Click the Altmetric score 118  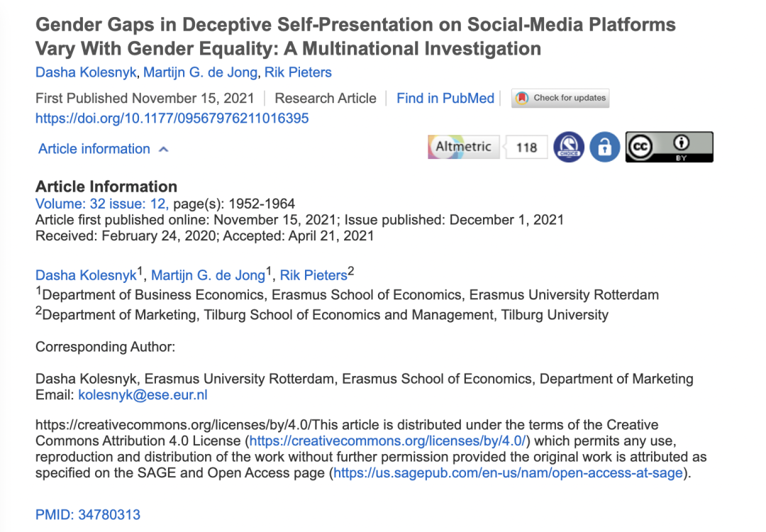coord(526,148)
